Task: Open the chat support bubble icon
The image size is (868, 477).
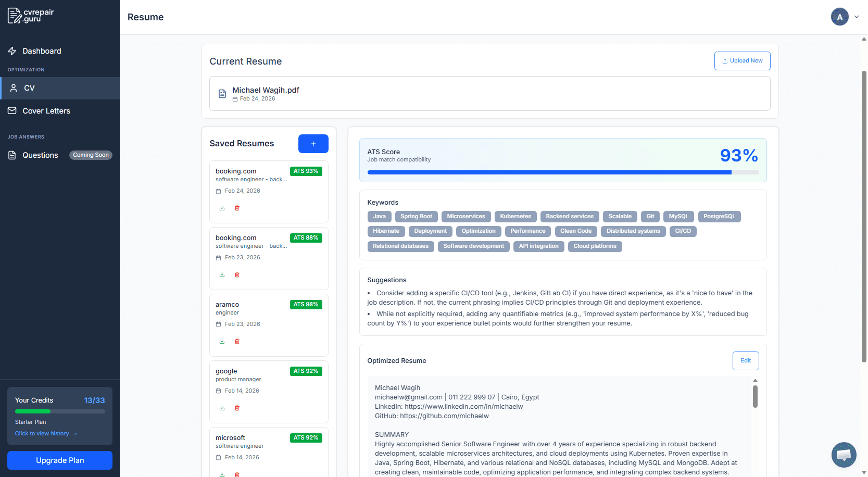Action: [x=844, y=455]
